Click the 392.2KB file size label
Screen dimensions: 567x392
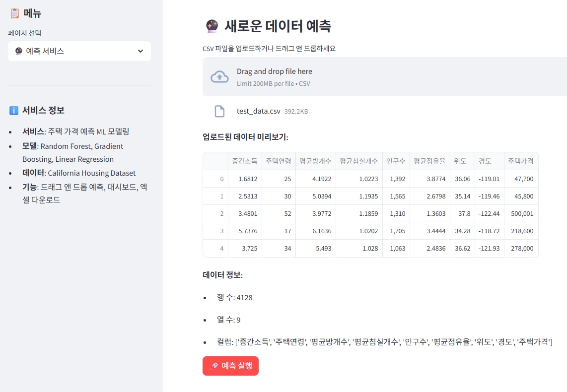[296, 111]
